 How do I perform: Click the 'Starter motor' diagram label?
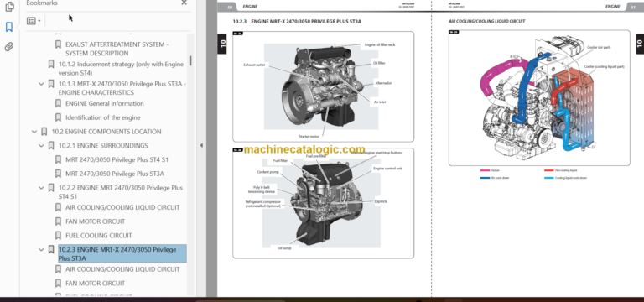pos(309,136)
